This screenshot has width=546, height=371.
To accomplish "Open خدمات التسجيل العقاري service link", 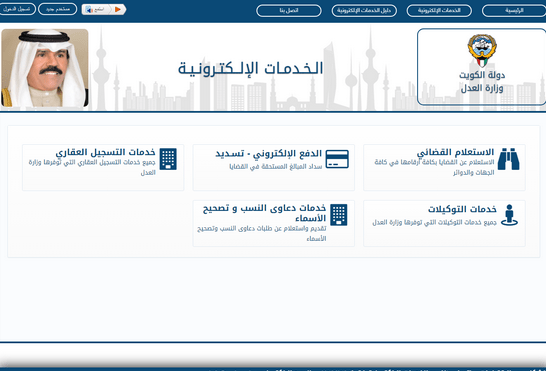I will pyautogui.click(x=106, y=152).
